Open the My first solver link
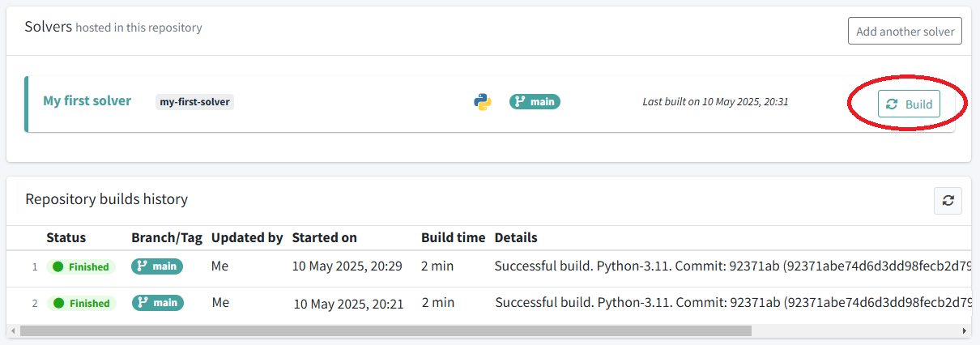This screenshot has height=345, width=980. (87, 101)
